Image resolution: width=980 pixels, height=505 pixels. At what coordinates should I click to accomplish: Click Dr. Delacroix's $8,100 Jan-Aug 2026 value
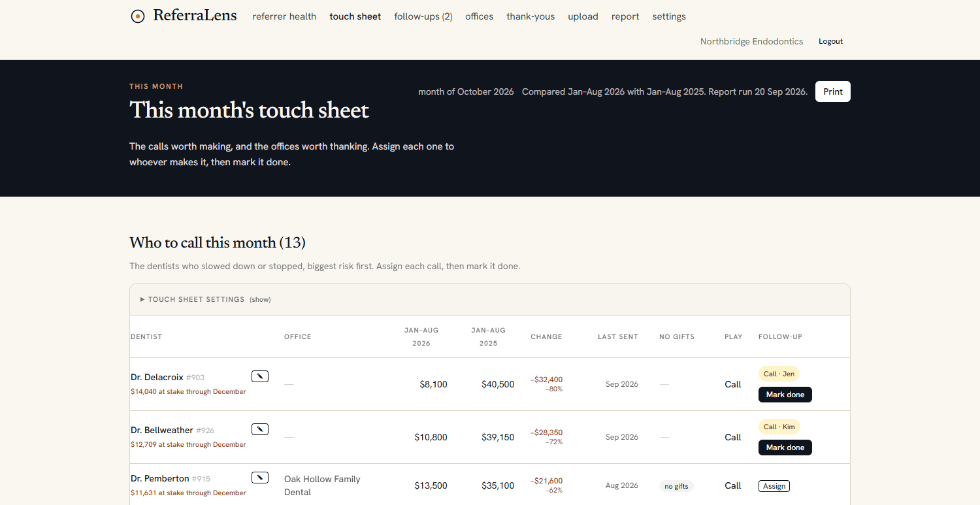point(434,384)
